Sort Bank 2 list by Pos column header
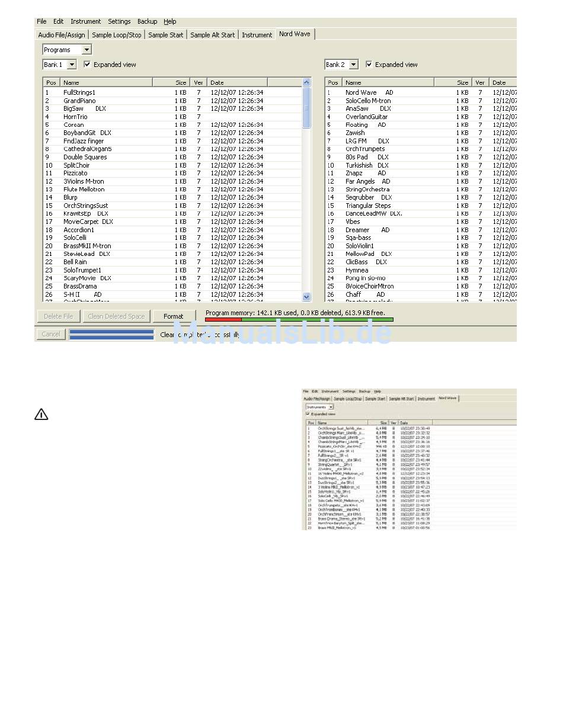The image size is (563, 728). (334, 82)
